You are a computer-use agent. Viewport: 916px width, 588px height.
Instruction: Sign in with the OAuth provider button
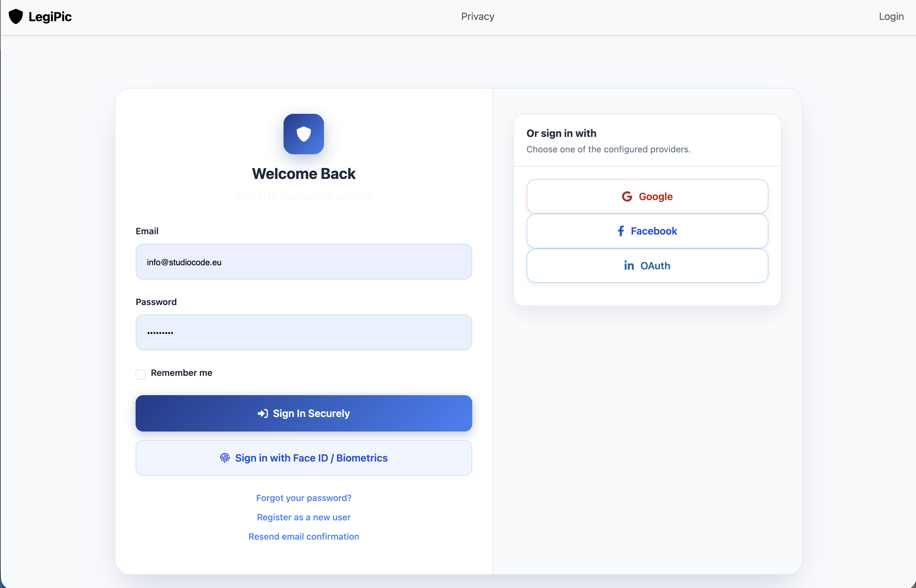[x=647, y=266]
